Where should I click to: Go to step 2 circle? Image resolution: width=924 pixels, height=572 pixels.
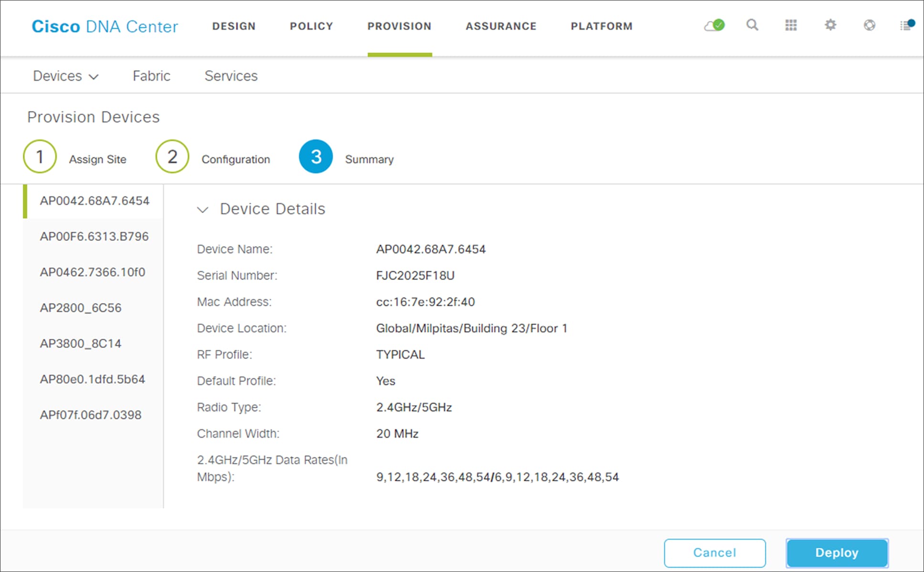[172, 157]
